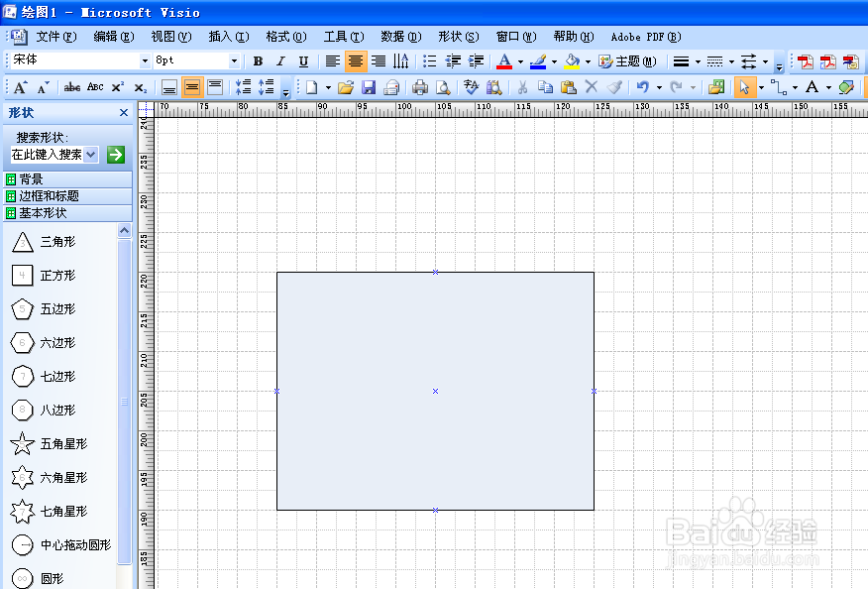The width and height of the screenshot is (868, 589).
Task: Align text to top
Action: (x=215, y=87)
